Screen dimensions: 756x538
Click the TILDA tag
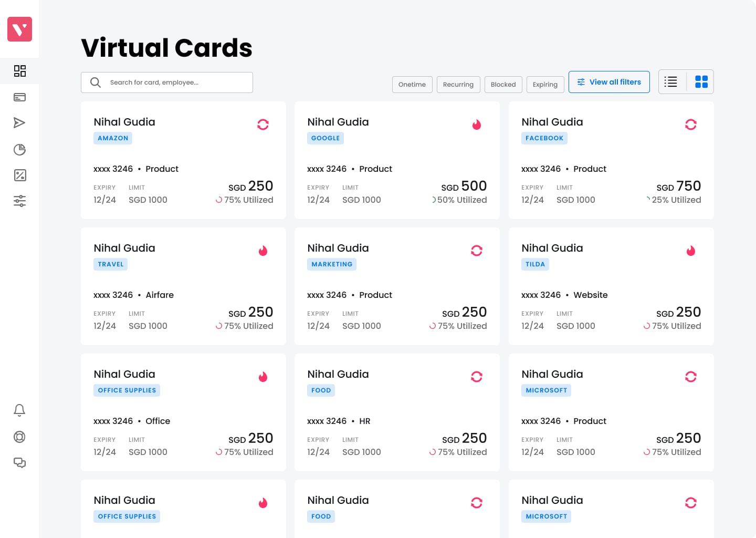pyautogui.click(x=535, y=264)
